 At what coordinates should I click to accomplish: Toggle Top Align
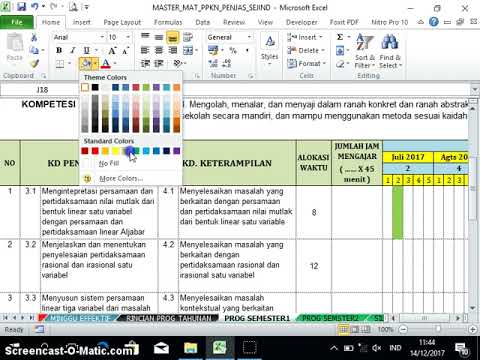pos(145,36)
